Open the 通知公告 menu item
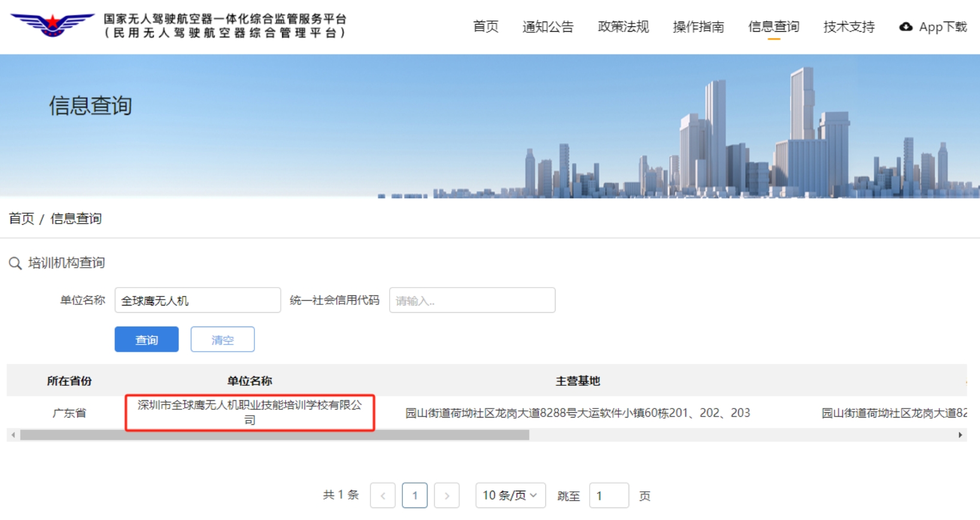The width and height of the screenshot is (980, 520). point(548,27)
